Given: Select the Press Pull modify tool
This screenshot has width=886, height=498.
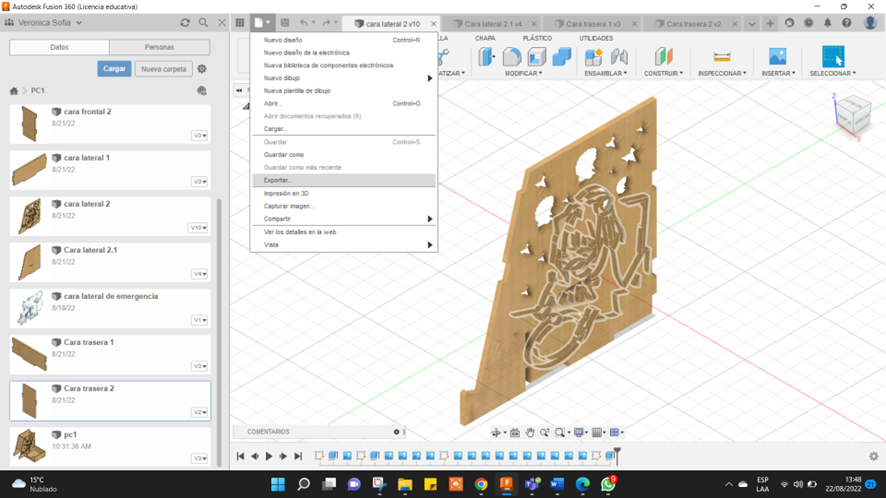Looking at the screenshot, I should 487,57.
